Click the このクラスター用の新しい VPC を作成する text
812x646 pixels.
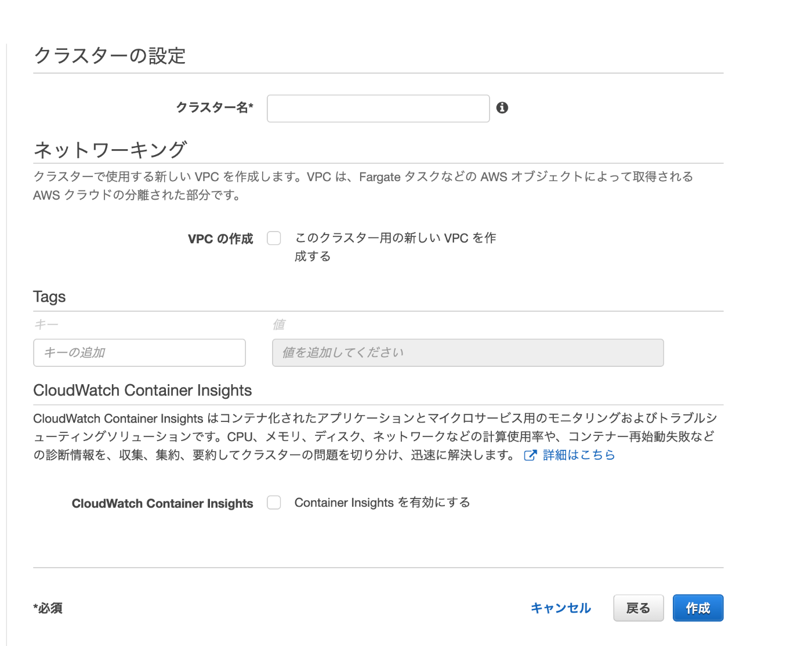click(395, 247)
